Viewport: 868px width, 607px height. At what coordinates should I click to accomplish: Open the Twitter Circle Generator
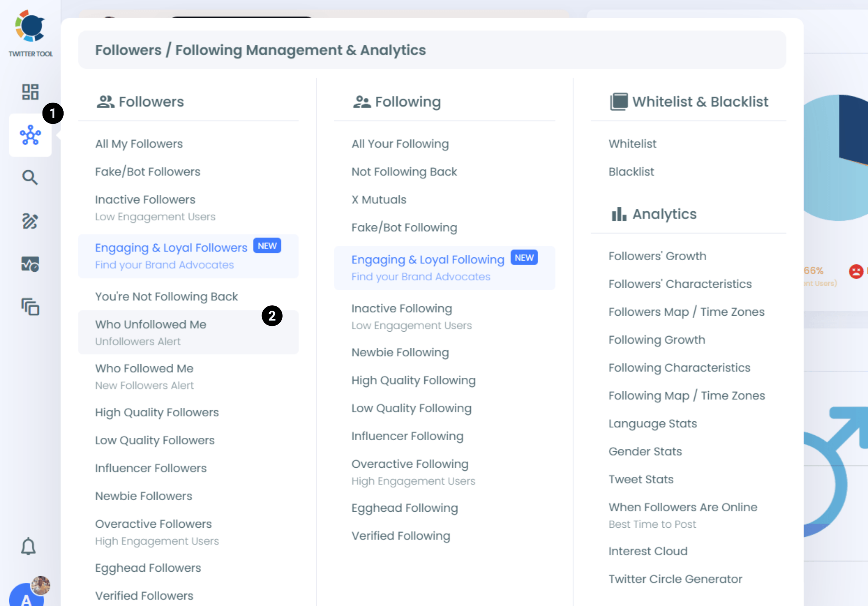point(675,579)
